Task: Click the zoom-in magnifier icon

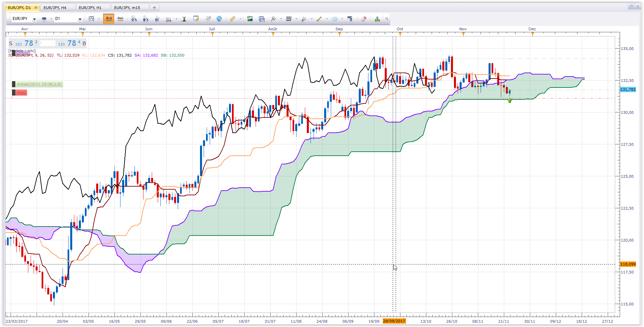Action: [x=134, y=19]
